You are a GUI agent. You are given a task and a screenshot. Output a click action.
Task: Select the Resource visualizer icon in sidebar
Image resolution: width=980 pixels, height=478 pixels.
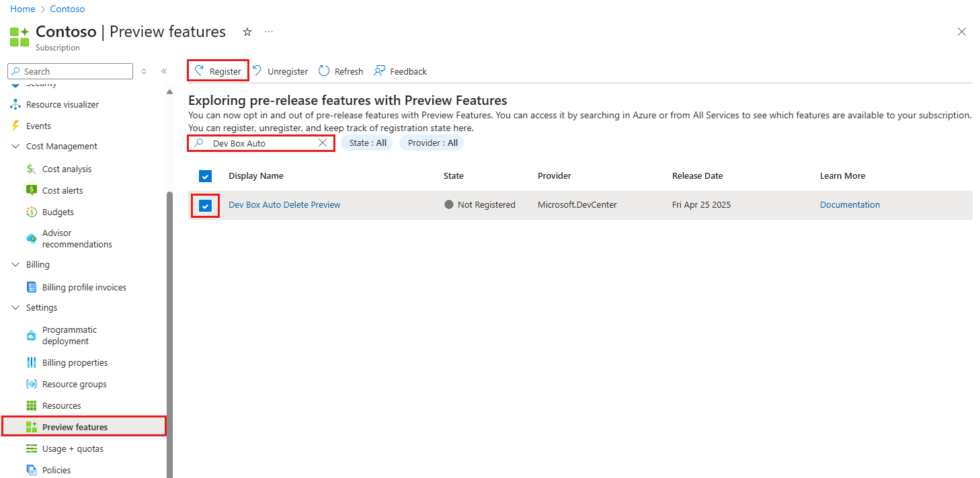click(x=16, y=104)
